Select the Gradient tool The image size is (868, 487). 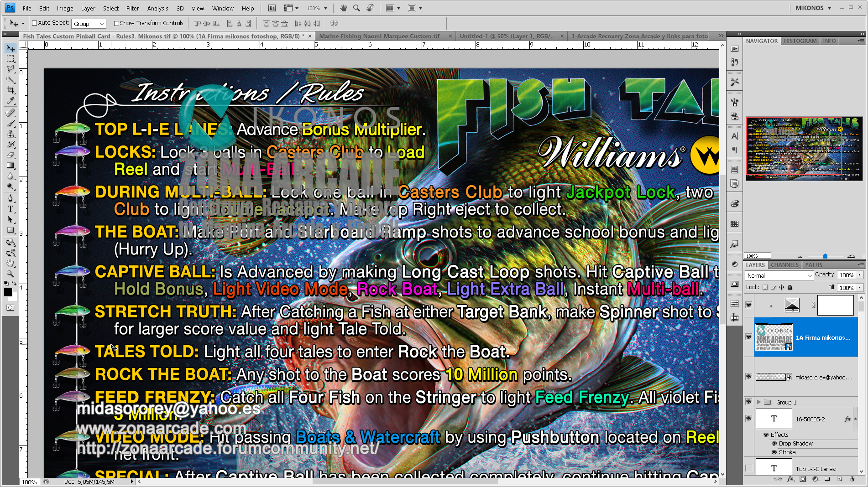pyautogui.click(x=10, y=166)
